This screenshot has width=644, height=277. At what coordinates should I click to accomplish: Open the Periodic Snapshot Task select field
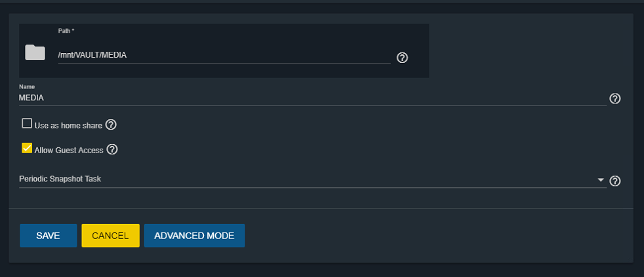(313, 179)
